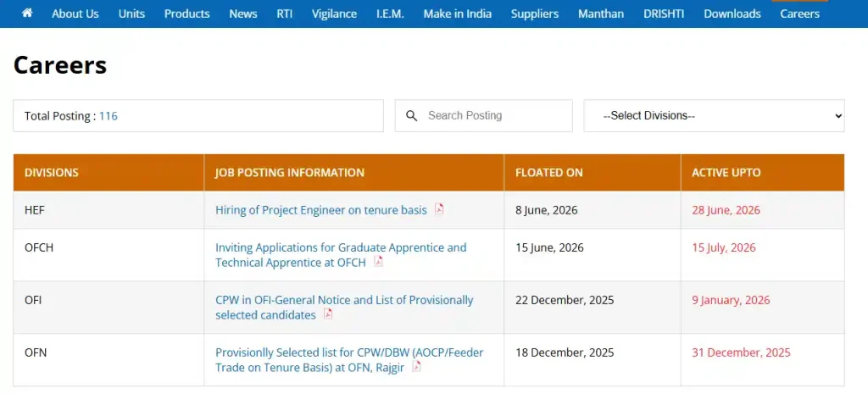The width and height of the screenshot is (868, 394).
Task: Open Hiring of Project Engineer posting link
Action: 321,210
